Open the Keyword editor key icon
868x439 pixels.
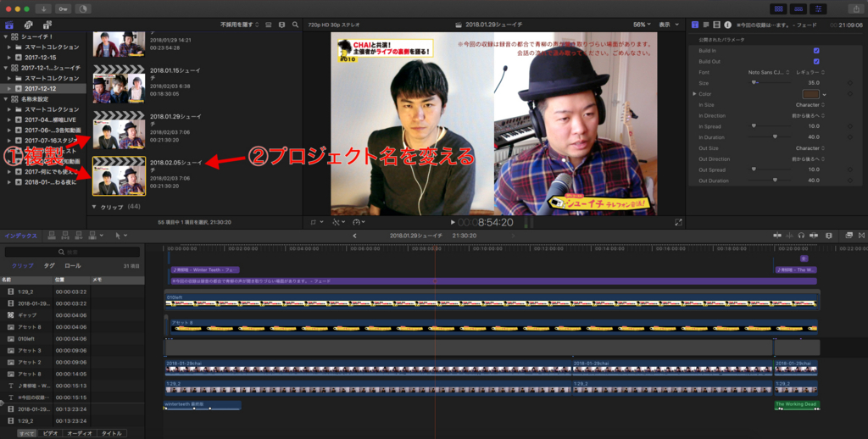tap(63, 8)
